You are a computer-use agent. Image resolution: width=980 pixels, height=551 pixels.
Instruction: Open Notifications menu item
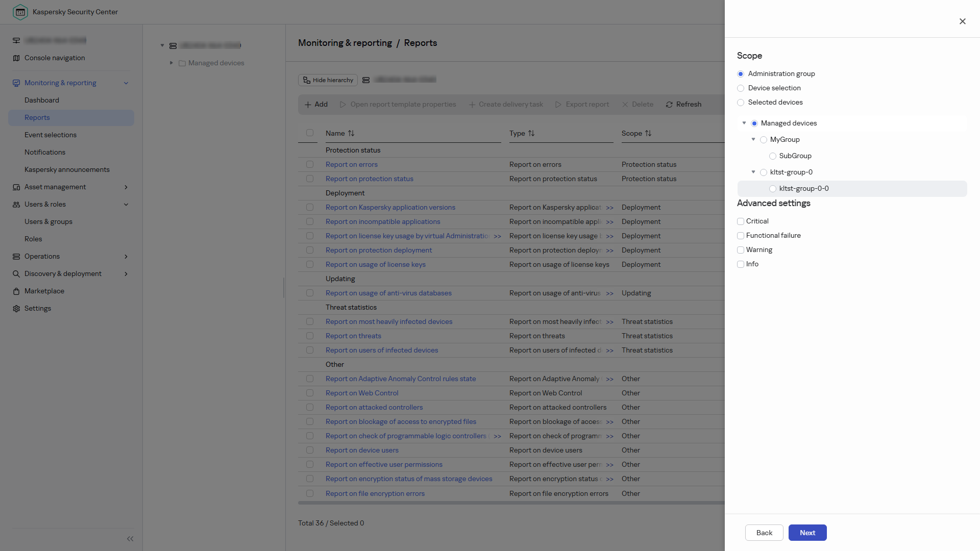point(45,153)
